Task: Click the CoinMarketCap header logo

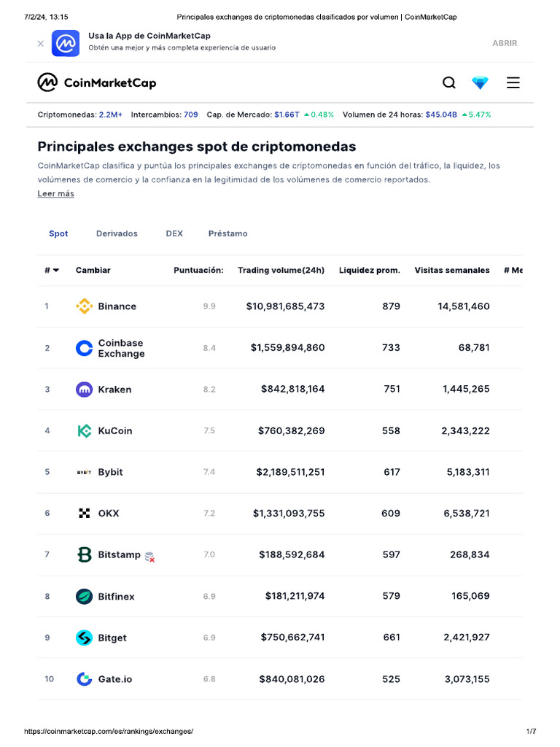Action: coord(97,82)
